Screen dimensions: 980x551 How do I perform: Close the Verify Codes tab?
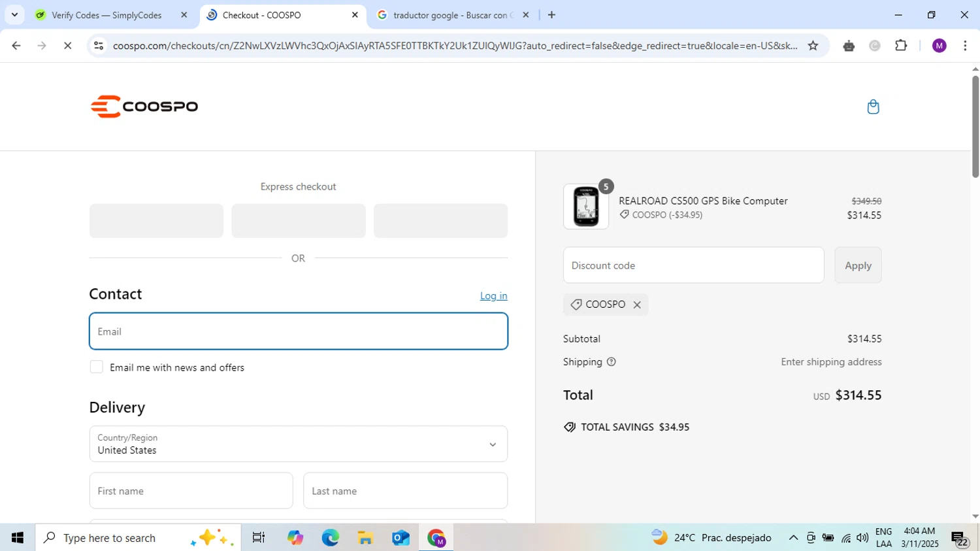pyautogui.click(x=184, y=14)
